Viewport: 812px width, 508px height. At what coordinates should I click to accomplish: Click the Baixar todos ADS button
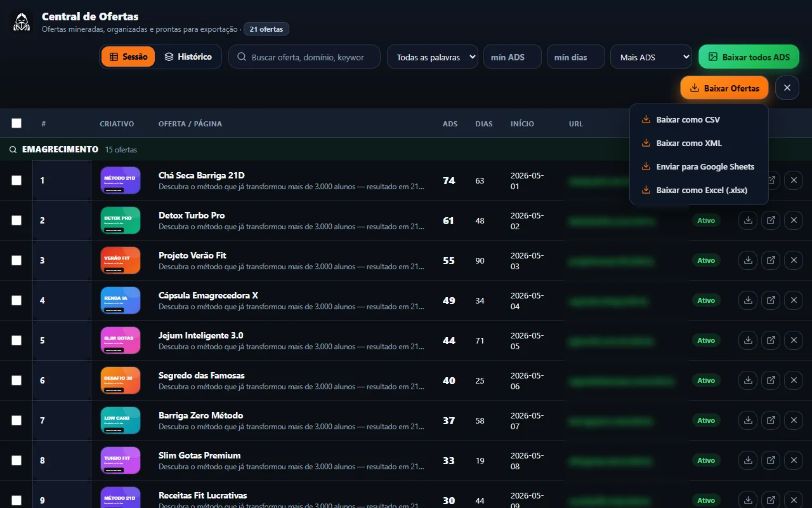coord(749,57)
